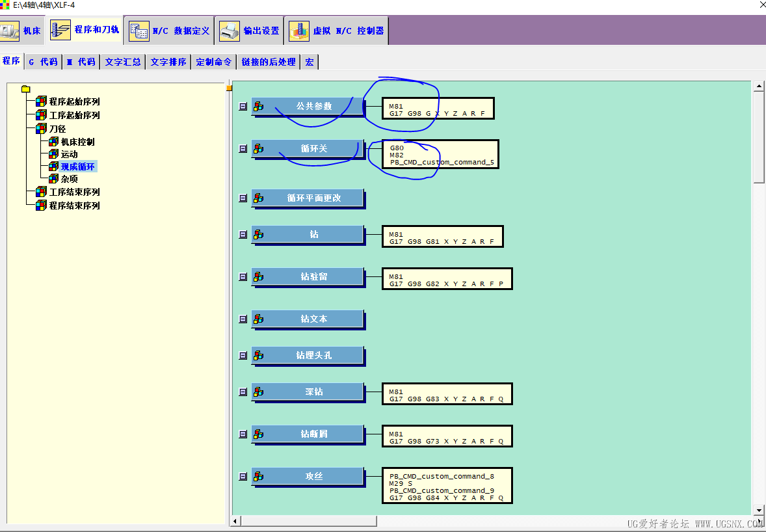
Task: Open the 链接的后处理 tab
Action: pyautogui.click(x=269, y=62)
